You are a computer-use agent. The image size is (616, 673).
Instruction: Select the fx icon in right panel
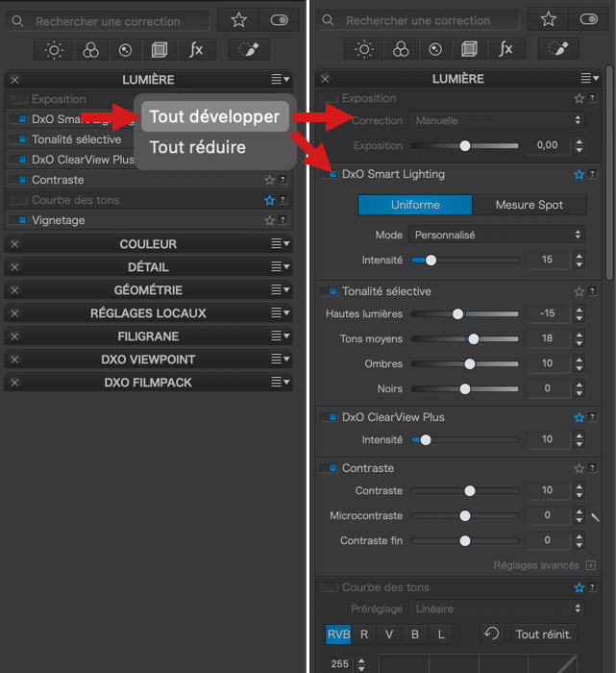click(x=506, y=49)
